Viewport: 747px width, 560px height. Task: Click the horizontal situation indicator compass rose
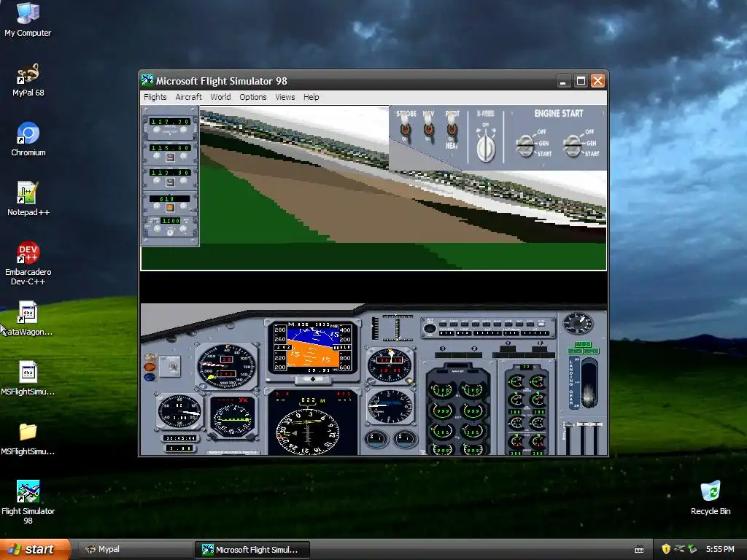(x=308, y=432)
